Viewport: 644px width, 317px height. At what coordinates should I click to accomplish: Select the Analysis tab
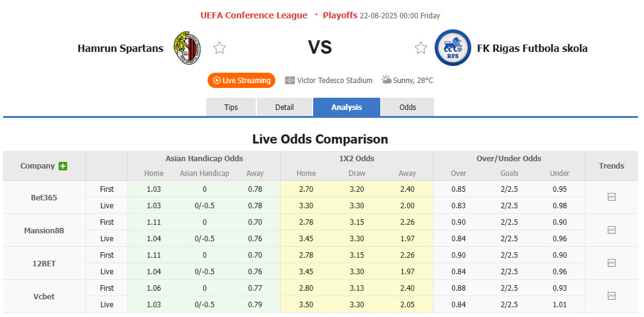[x=347, y=107]
